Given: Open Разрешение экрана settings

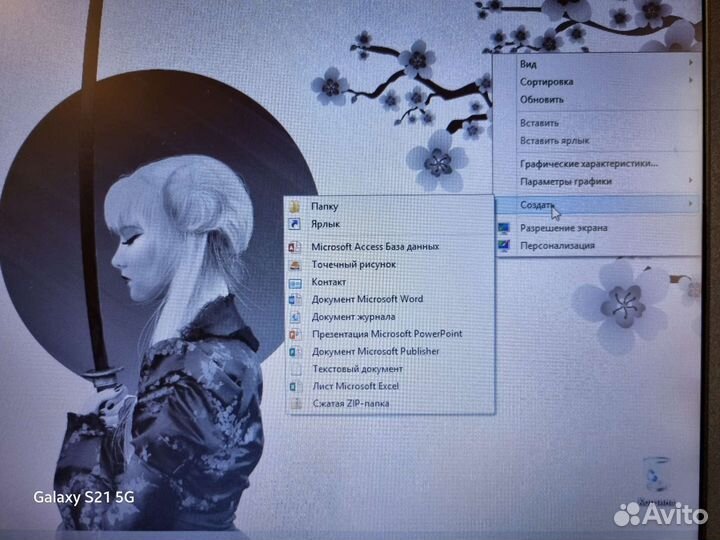Looking at the screenshot, I should [x=597, y=228].
